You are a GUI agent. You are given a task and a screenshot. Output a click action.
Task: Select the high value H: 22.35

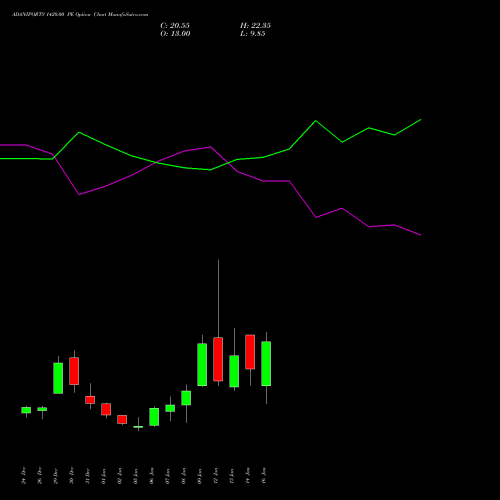pyautogui.click(x=255, y=26)
